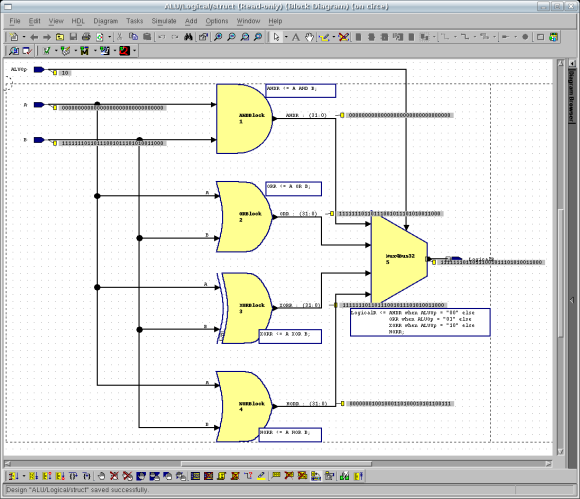Click the Find binoculars icon

pyautogui.click(x=188, y=37)
